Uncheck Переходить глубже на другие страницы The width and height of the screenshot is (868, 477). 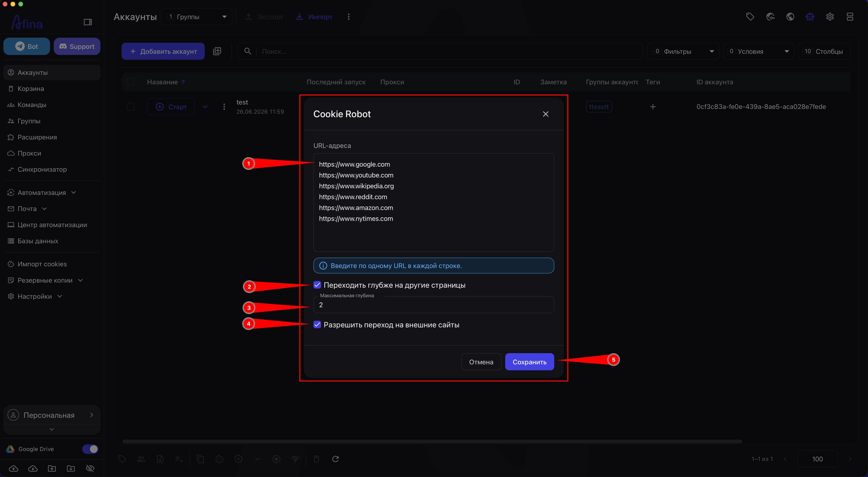(317, 285)
